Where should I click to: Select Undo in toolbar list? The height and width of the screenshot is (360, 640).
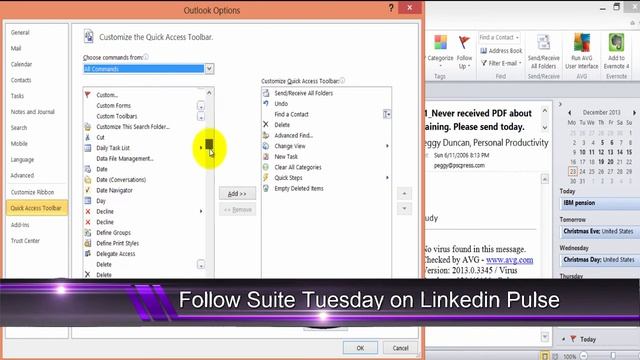coord(281,104)
